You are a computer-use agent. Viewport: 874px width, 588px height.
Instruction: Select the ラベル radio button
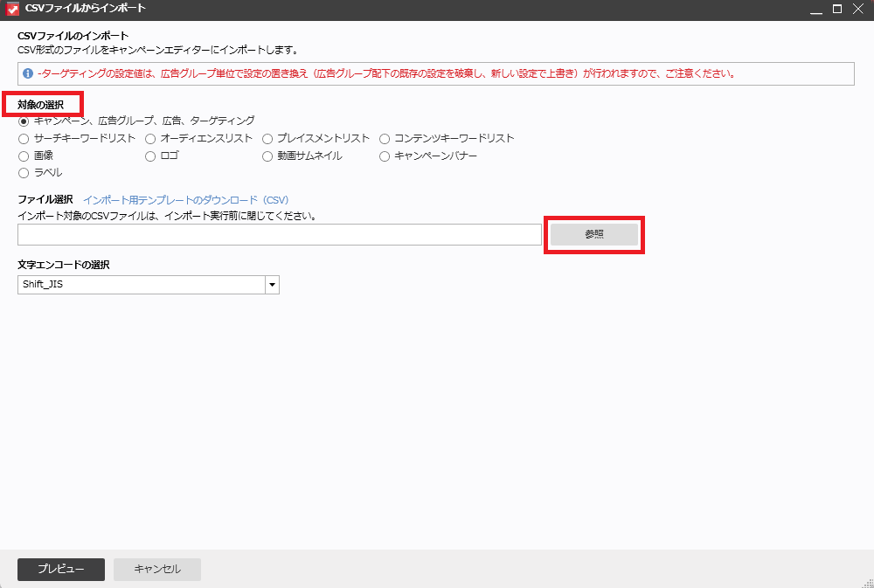pos(24,172)
